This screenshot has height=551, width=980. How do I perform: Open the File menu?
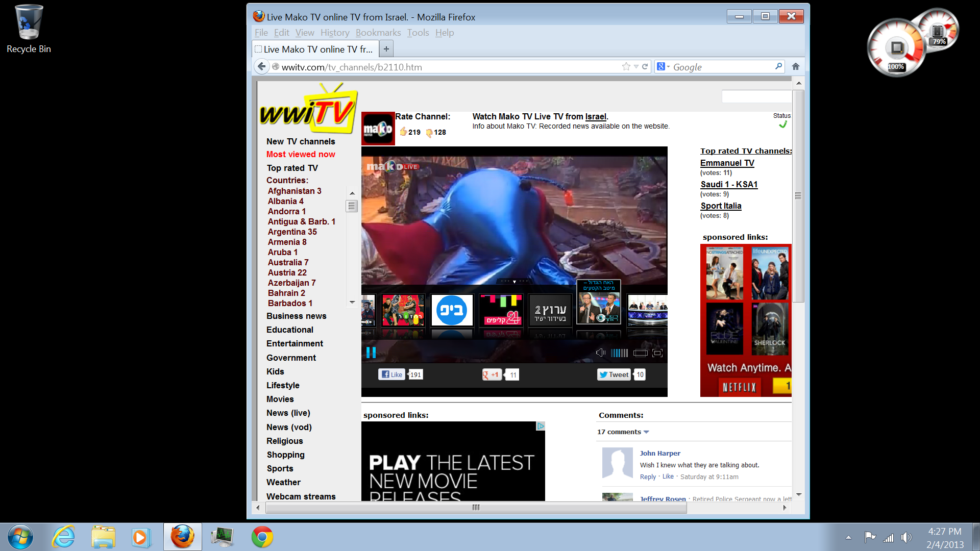coord(261,33)
